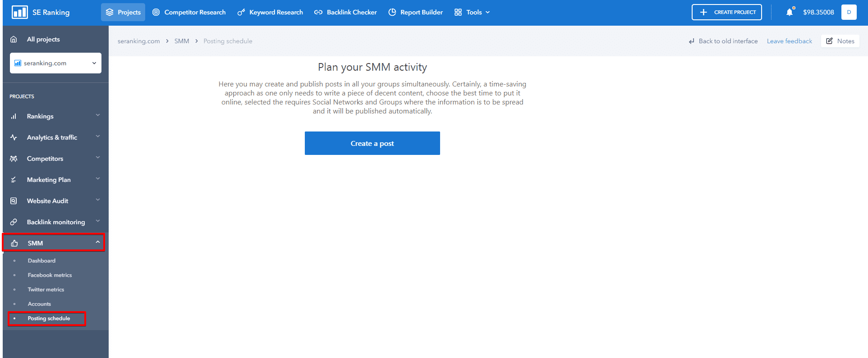868x358 pixels.
Task: Open the Notes button
Action: click(840, 41)
